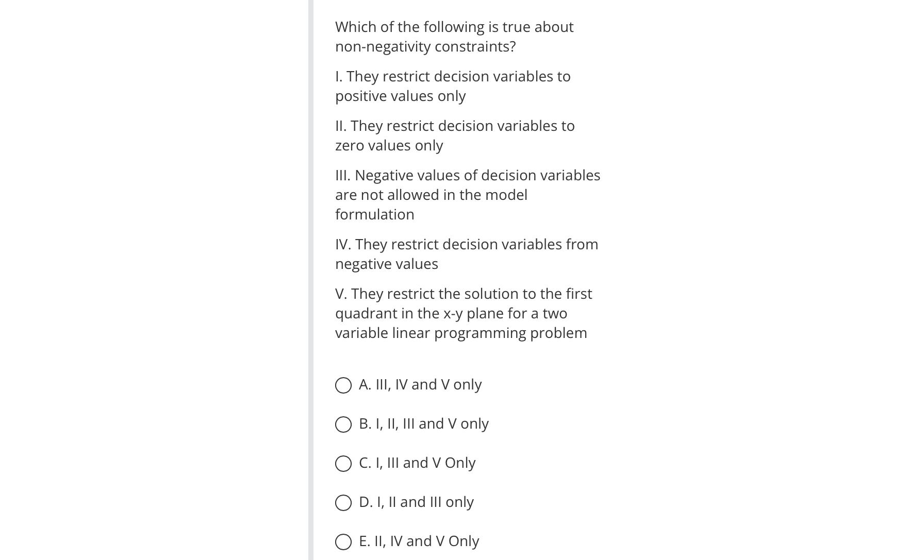Click statement V about the first quadrant

(463, 313)
